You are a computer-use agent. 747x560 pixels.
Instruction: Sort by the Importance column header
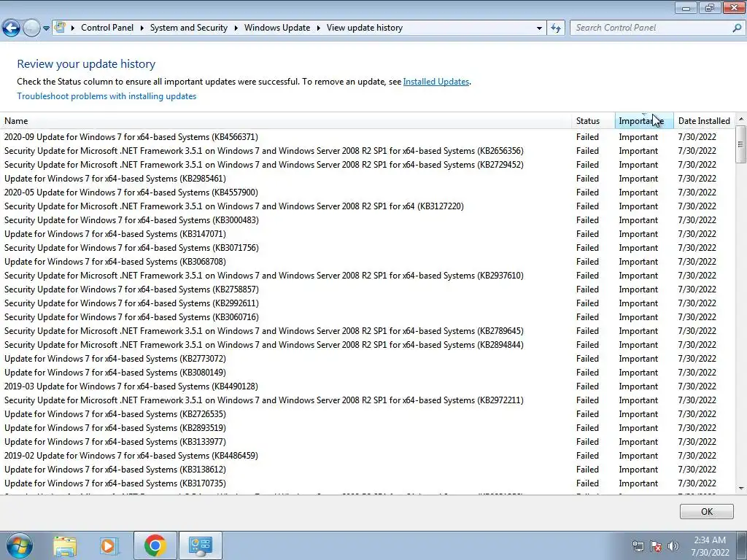click(644, 121)
